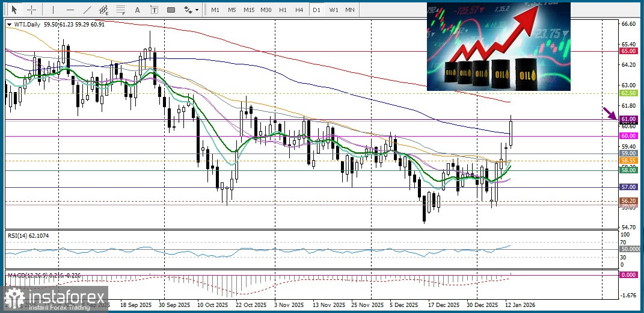Select the vertical line drawing tool
The image size is (644, 313).
[53, 10]
